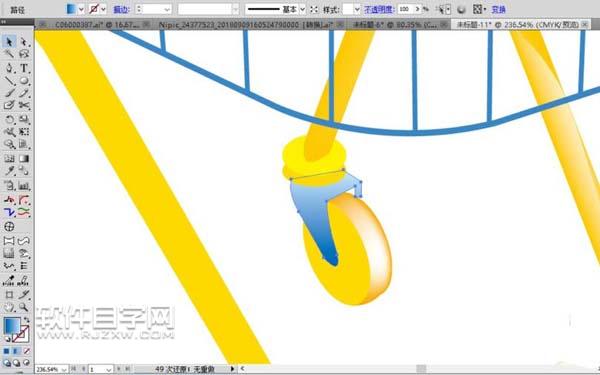Open the 不透明度 opacity link
This screenshot has height=375, width=600.
click(379, 10)
